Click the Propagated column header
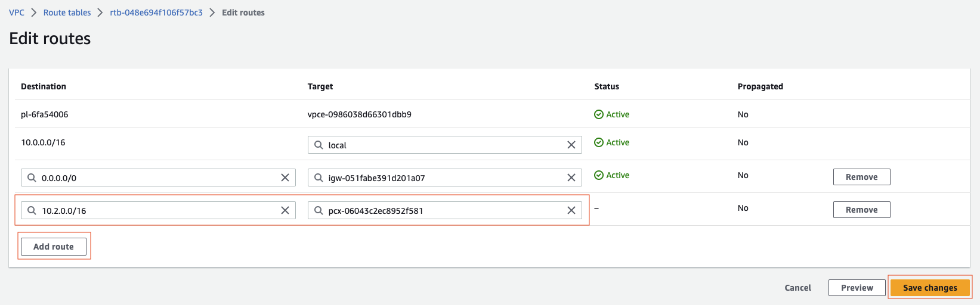This screenshot has width=980, height=305. (760, 86)
